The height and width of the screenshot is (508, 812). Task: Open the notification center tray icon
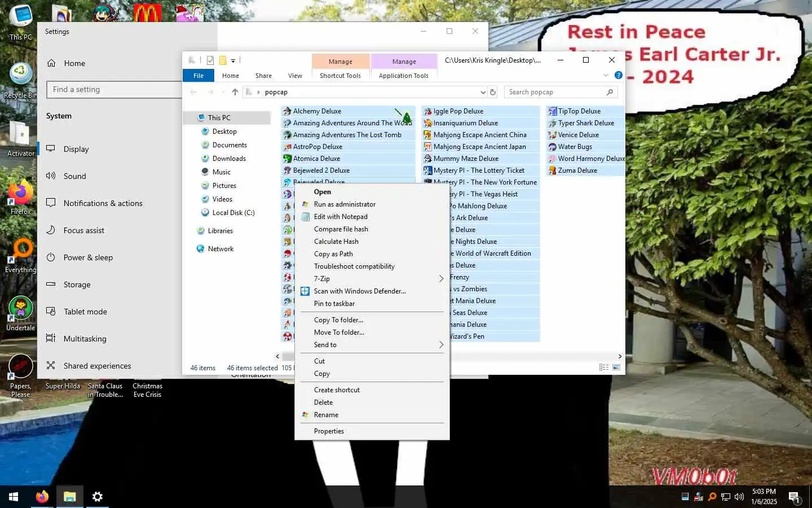[795, 497]
